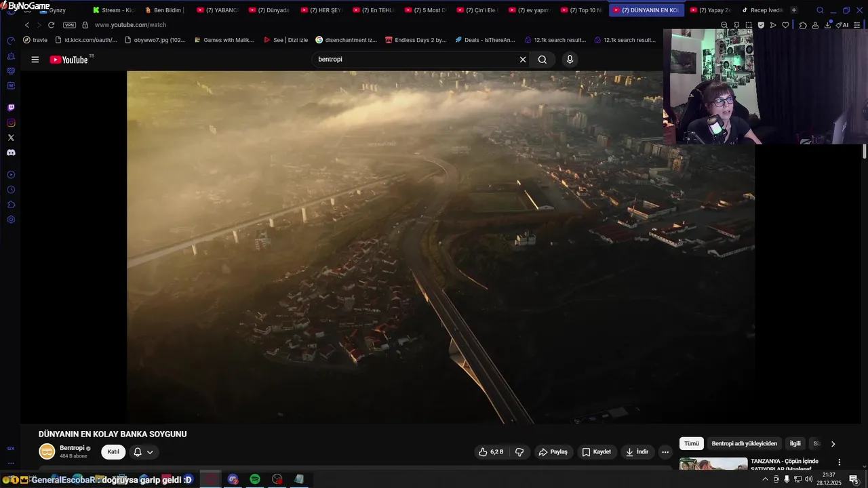Open the AI assistant toolbar button

click(x=842, y=25)
